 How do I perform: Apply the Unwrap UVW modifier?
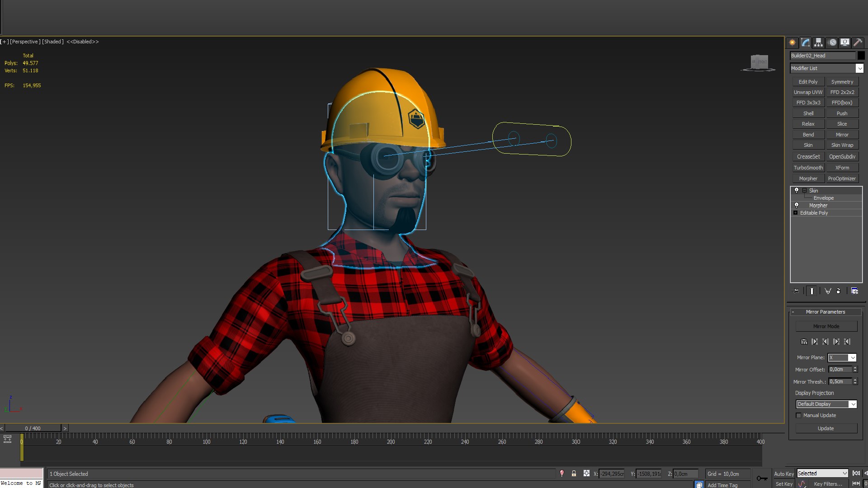(x=808, y=92)
